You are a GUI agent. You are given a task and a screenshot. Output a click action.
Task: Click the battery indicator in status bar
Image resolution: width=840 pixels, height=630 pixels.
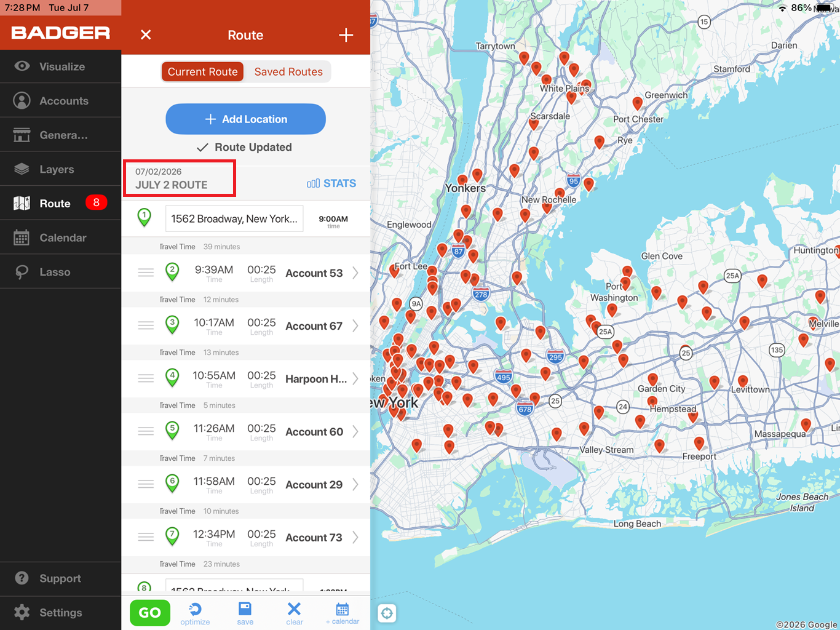tap(824, 8)
